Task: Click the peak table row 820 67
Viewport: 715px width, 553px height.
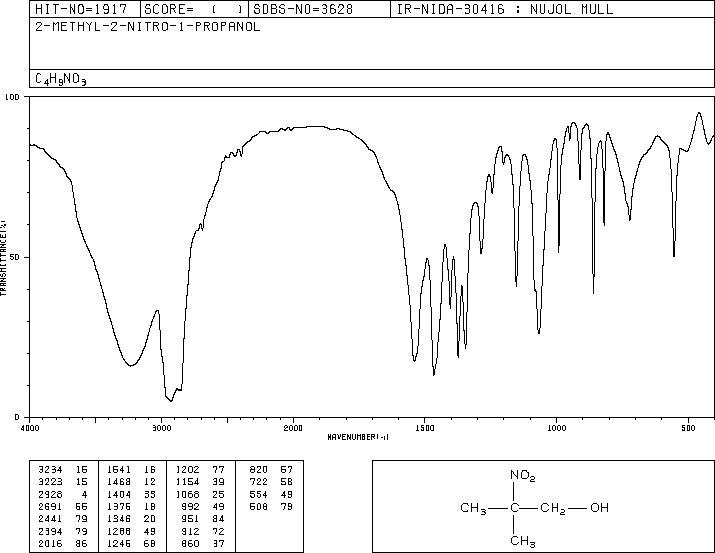Action: [271, 470]
